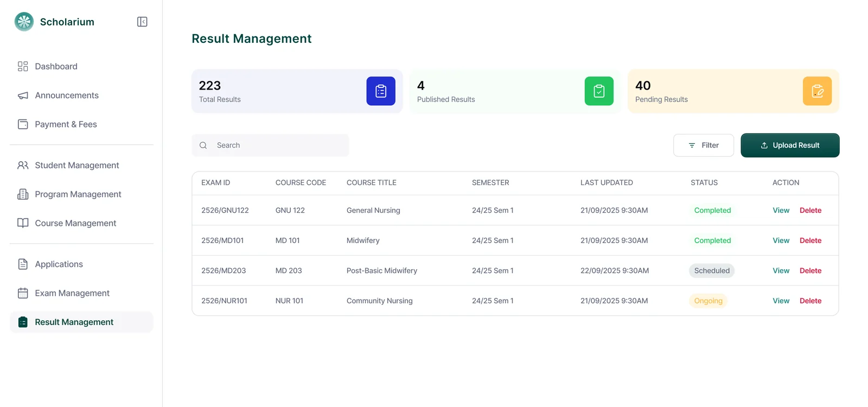Click exam ID 2526/GNU122
The height and width of the screenshot is (407, 868).
225,211
